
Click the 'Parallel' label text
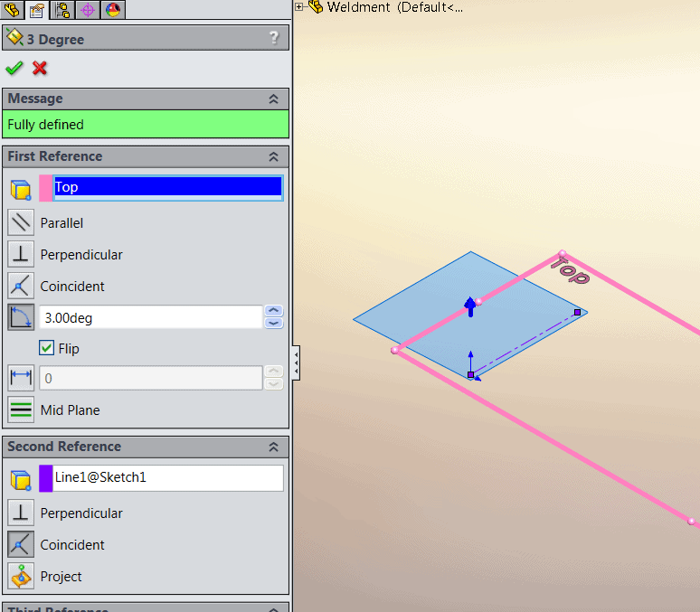[61, 222]
